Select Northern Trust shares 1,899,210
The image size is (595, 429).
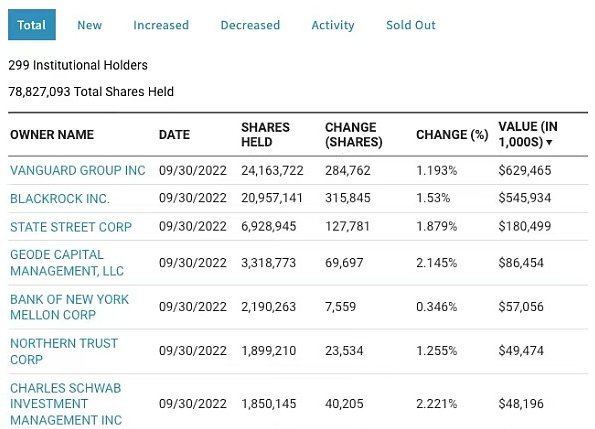[268, 351]
